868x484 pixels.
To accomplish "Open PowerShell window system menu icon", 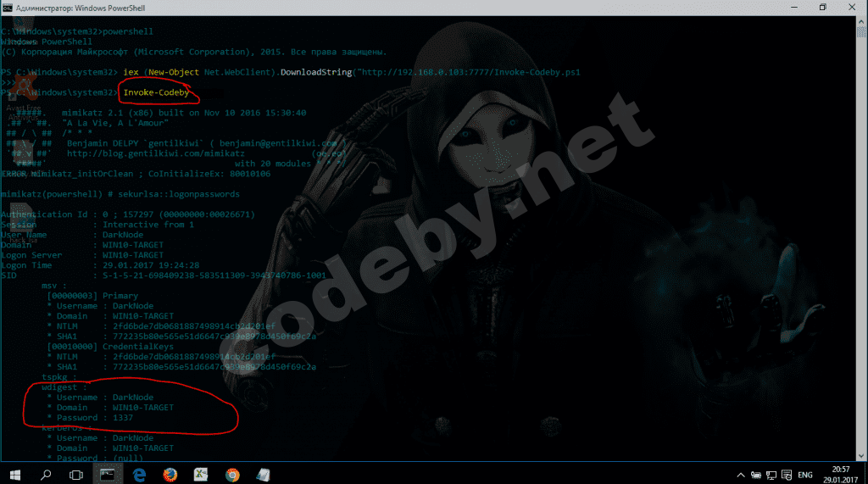I will coord(7,8).
